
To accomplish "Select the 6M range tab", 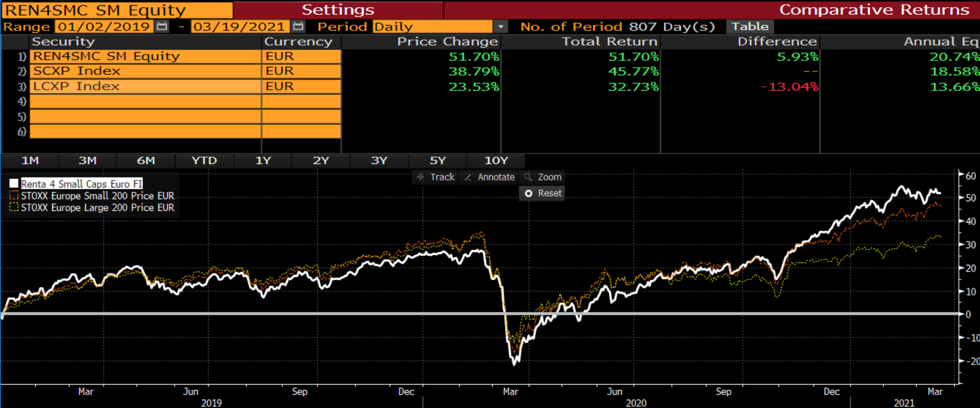I will tap(146, 161).
